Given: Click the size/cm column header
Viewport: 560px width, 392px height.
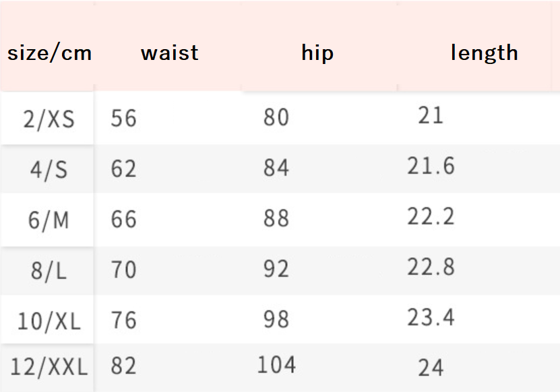Looking at the screenshot, I should coord(49,53).
